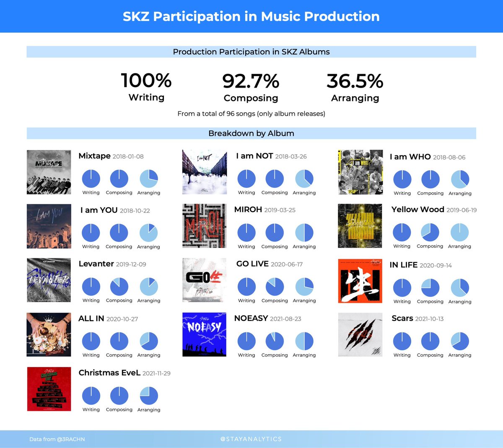Click the Mixtape Arranging pie chart
This screenshot has height=448, width=503.
point(149,179)
